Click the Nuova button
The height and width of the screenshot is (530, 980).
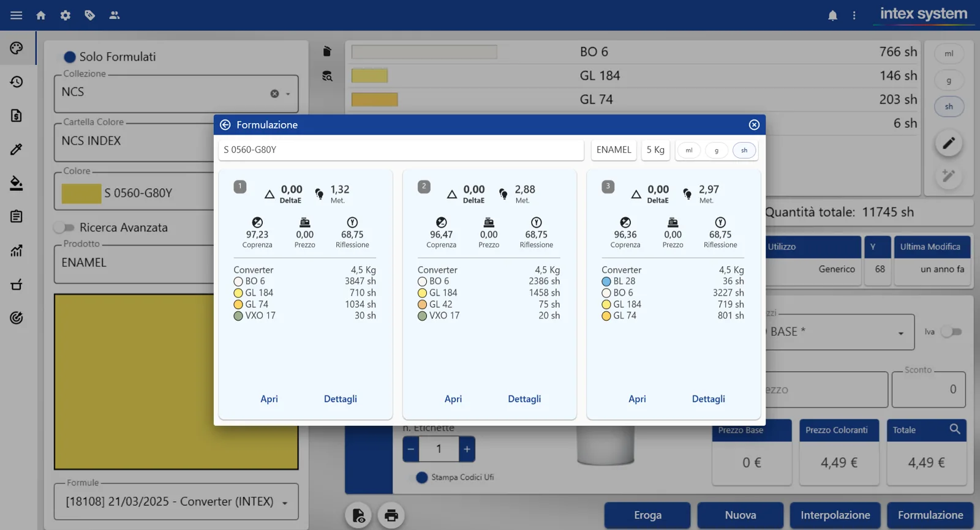pyautogui.click(x=741, y=515)
